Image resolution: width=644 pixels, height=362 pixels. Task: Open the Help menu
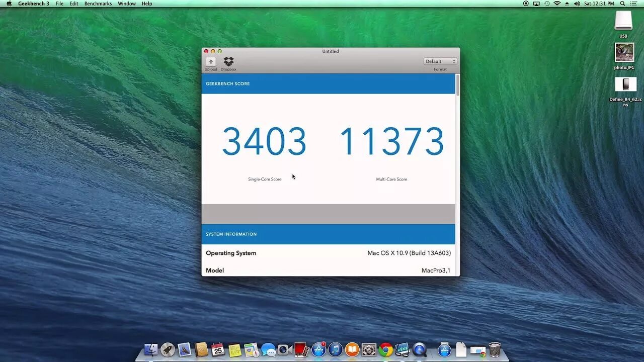pyautogui.click(x=147, y=4)
